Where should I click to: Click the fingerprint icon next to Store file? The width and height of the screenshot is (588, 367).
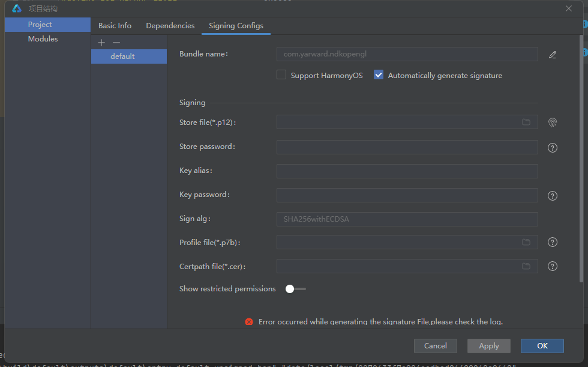[553, 123]
